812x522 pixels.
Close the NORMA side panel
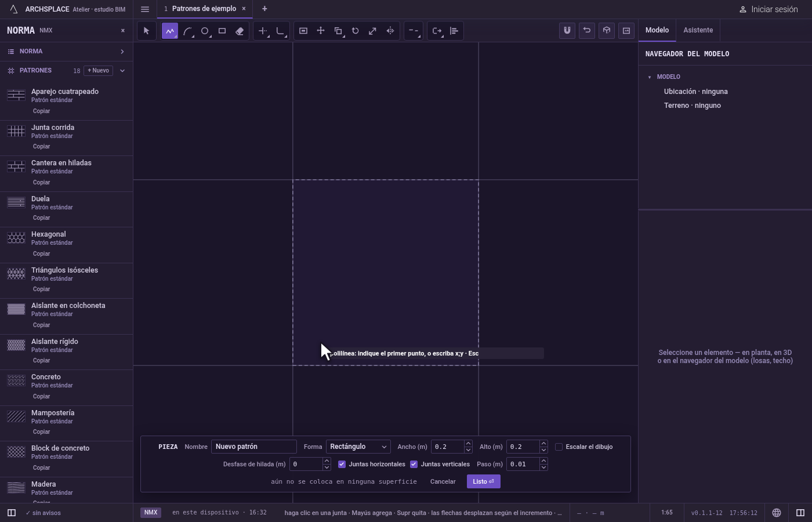123,31
